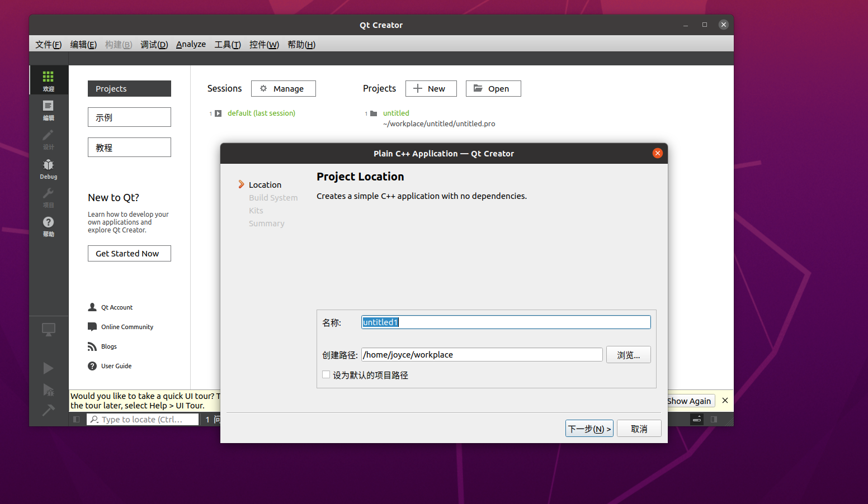The image size is (868, 504).
Task: Click the Run play button
Action: click(x=49, y=368)
